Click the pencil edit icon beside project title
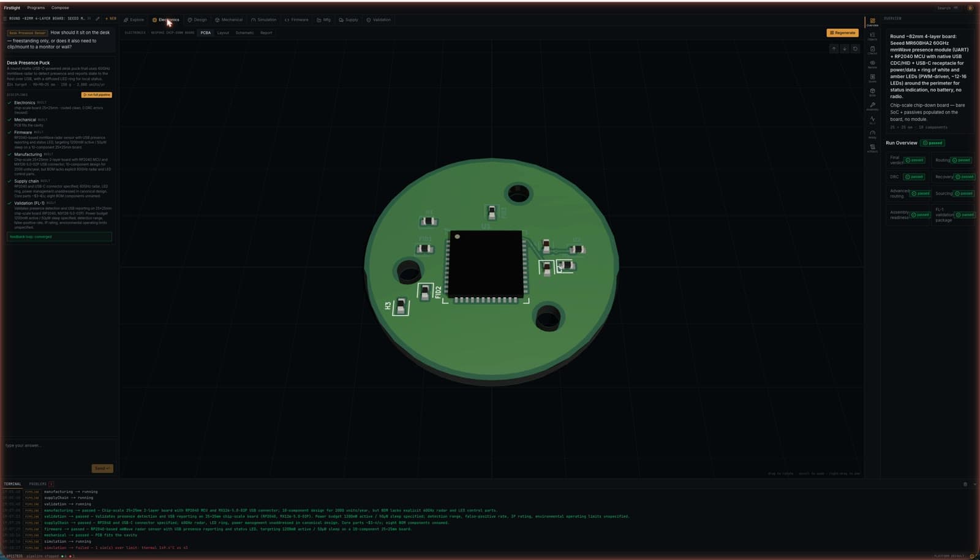Screen dimensions: 980x560 click(x=97, y=19)
